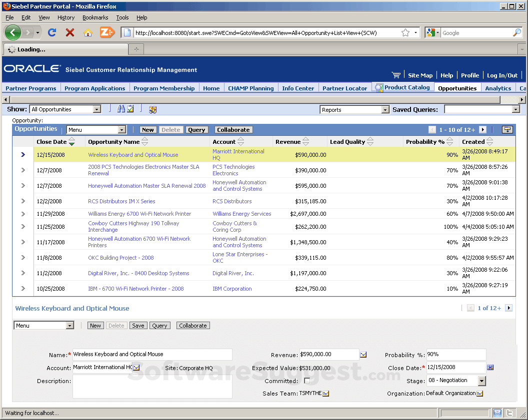Click the Collaborate button in list header

233,130
